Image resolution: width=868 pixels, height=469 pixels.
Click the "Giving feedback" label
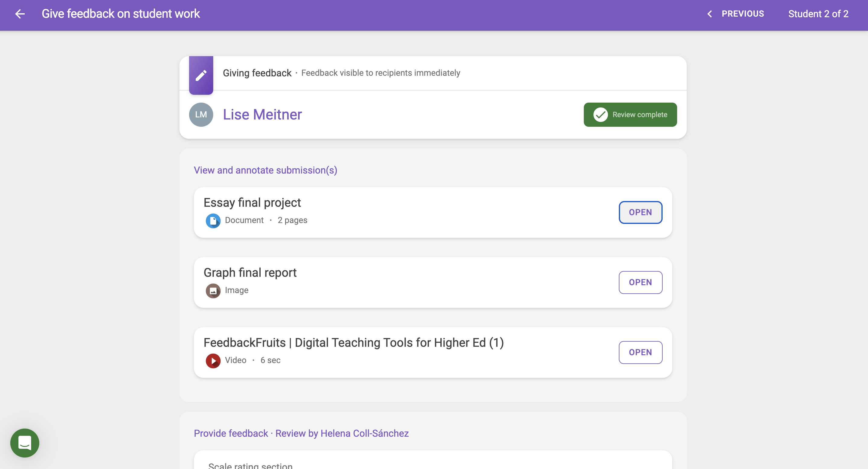point(257,73)
